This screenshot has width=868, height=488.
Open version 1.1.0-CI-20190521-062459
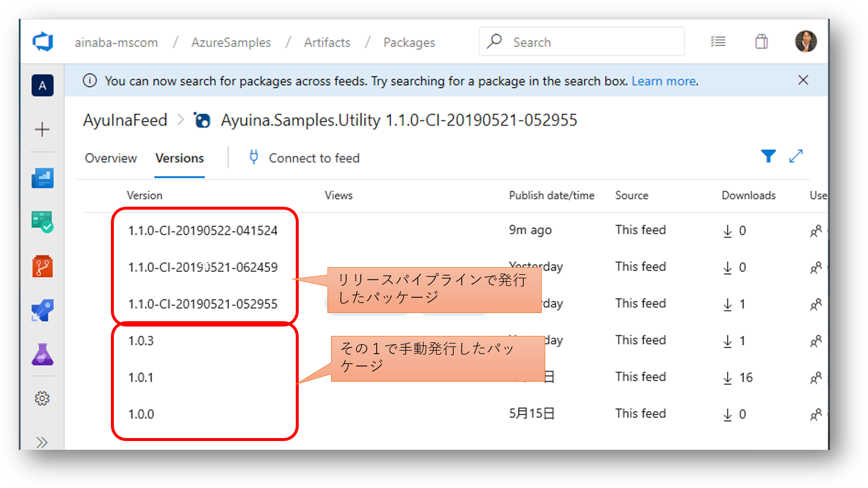(x=203, y=267)
